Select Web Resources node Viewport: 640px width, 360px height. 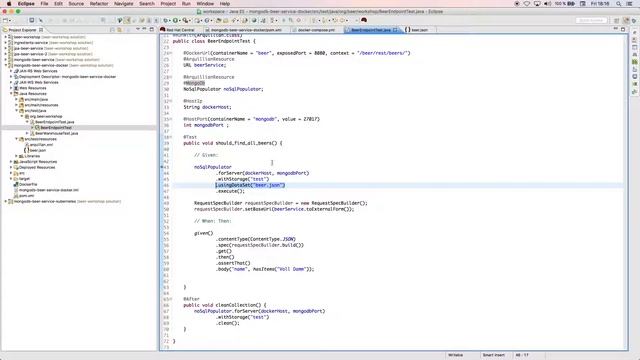[33, 88]
